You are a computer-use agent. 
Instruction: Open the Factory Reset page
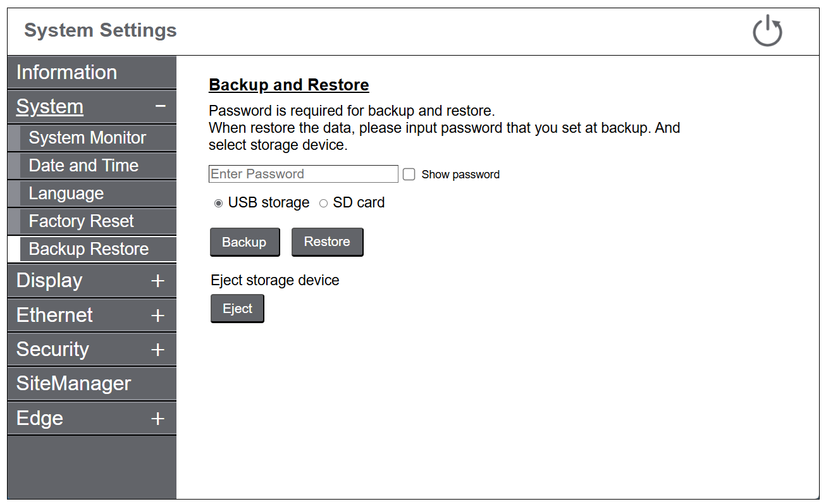tap(81, 221)
